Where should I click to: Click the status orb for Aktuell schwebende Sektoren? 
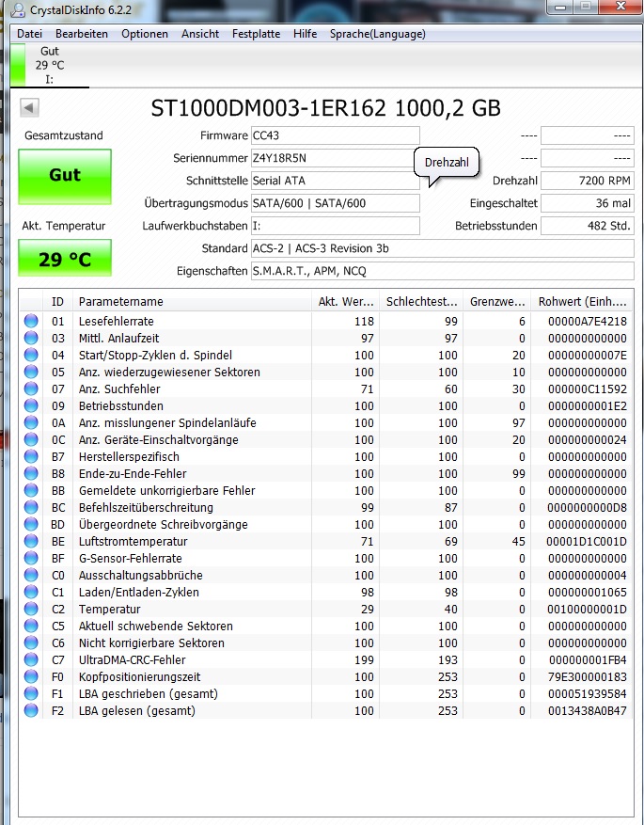pos(31,626)
